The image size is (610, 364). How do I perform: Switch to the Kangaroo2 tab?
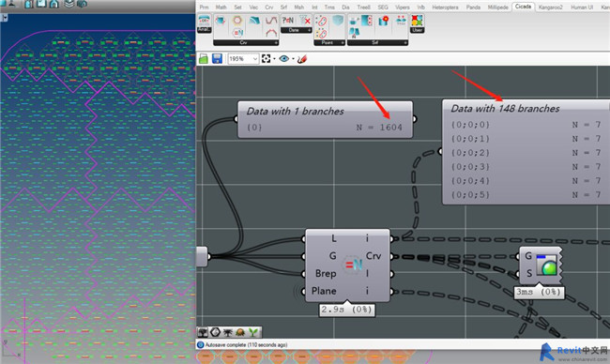point(550,7)
